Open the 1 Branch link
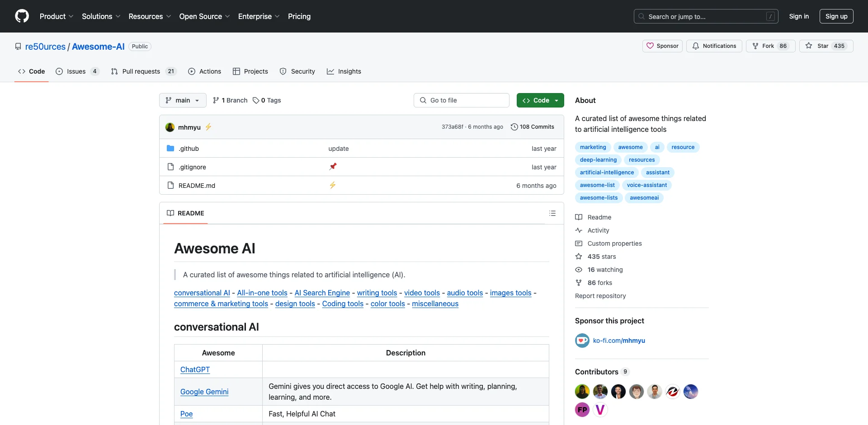Viewport: 868px width, 425px height. [x=230, y=100]
